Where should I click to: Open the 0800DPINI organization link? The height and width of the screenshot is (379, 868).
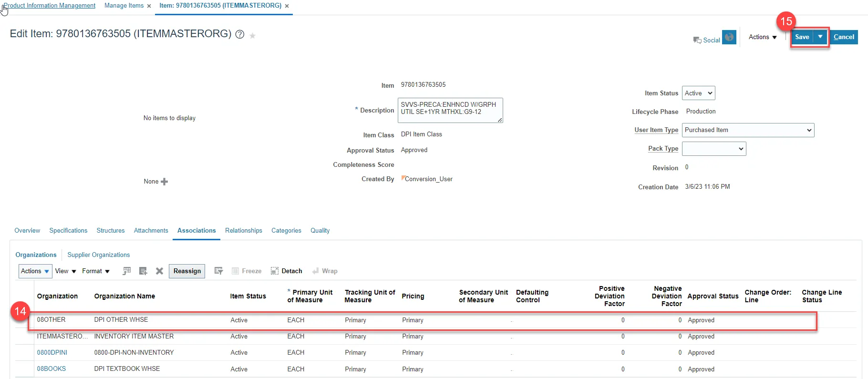(52, 353)
